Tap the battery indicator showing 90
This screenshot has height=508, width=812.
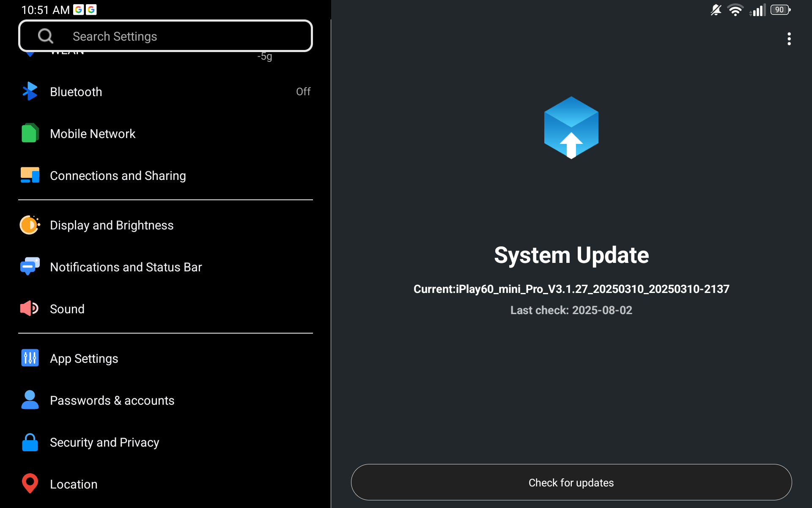(779, 9)
